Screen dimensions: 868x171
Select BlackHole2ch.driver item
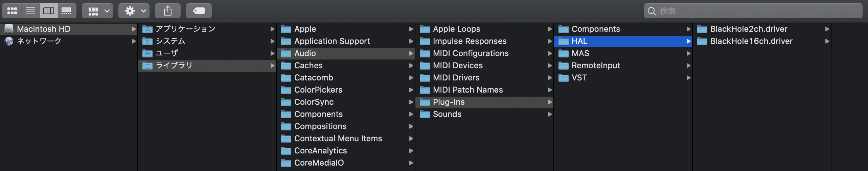762,29
